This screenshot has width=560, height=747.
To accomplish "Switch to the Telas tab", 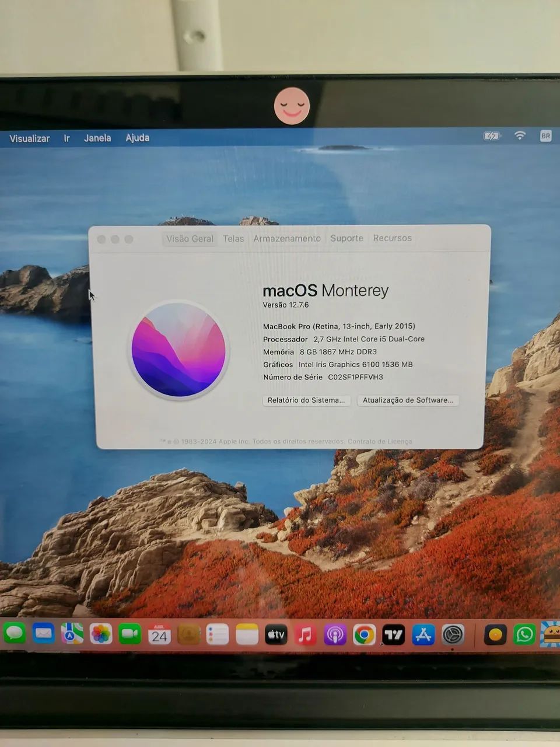I will [233, 239].
